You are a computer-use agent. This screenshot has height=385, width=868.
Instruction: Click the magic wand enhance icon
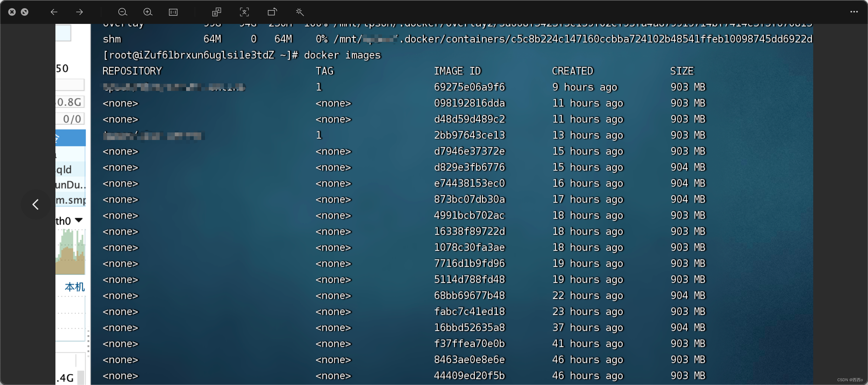[300, 12]
